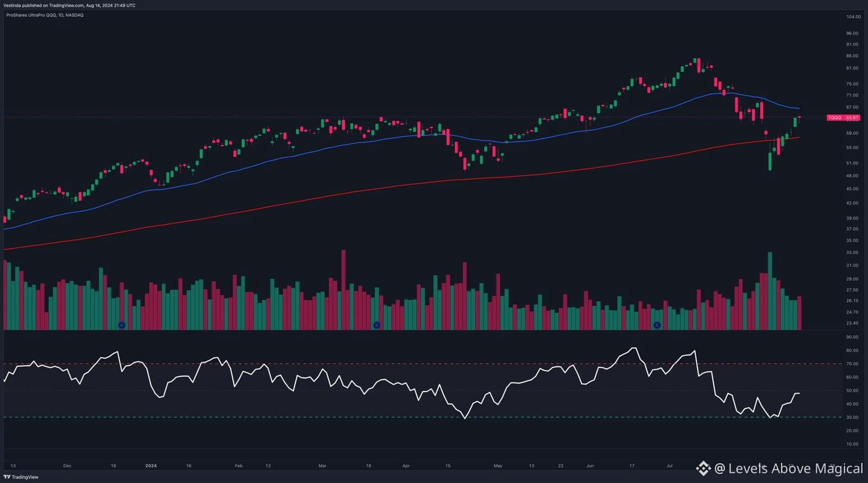Click the TradingView logo in bottom-left corner

tap(21, 477)
